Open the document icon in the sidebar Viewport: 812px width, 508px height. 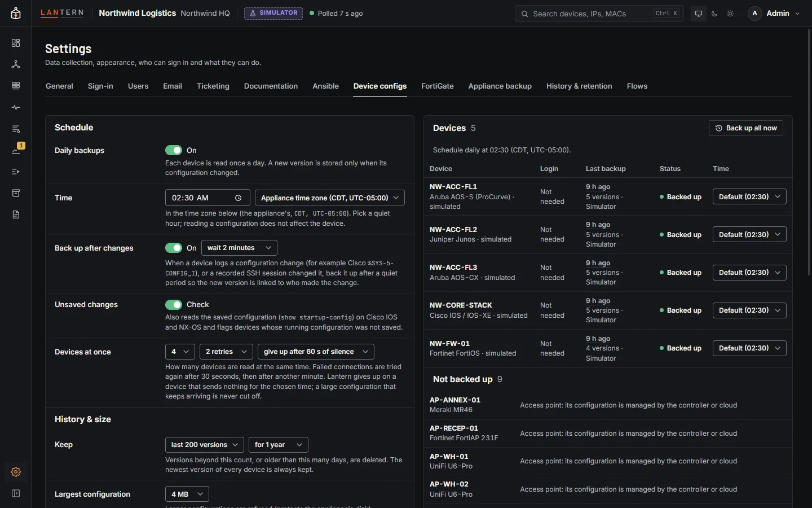pyautogui.click(x=16, y=214)
